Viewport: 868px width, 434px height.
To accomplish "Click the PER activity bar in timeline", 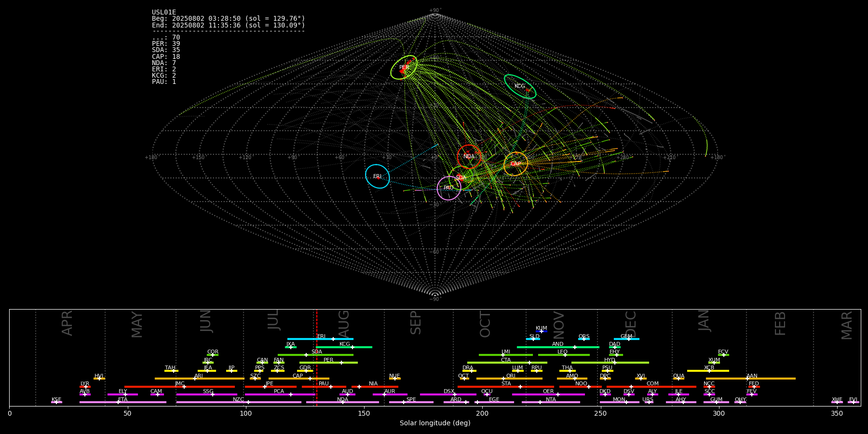I will pos(328,363).
